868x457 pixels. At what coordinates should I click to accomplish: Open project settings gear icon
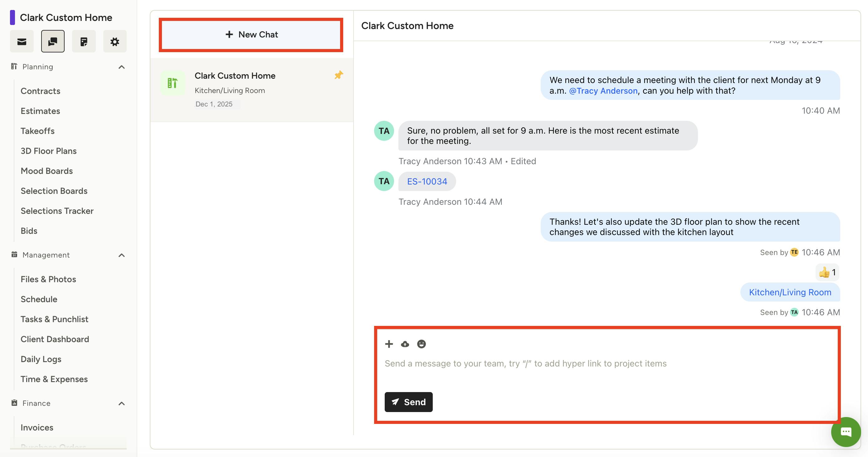[115, 42]
